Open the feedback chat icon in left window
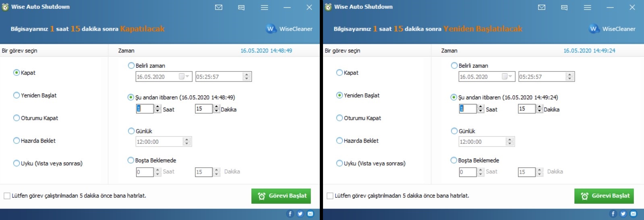Image resolution: width=644 pixels, height=220 pixels. coord(241,7)
